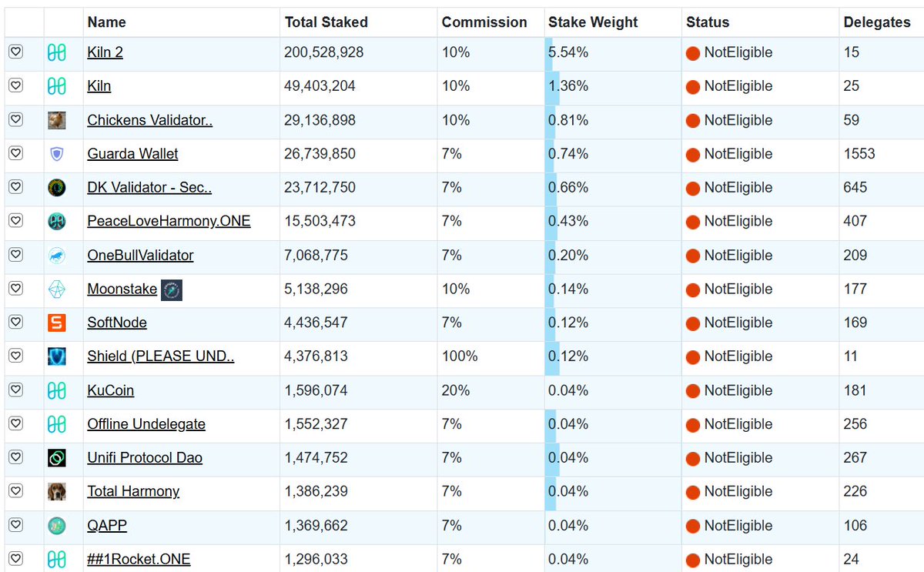The height and width of the screenshot is (572, 924).
Task: Toggle favorite heart for Moonstake
Action: pos(16,289)
